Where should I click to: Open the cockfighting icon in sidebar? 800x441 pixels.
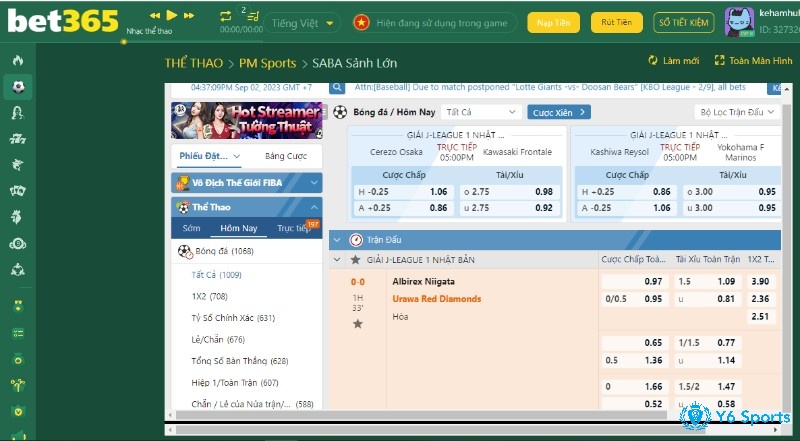(18, 217)
